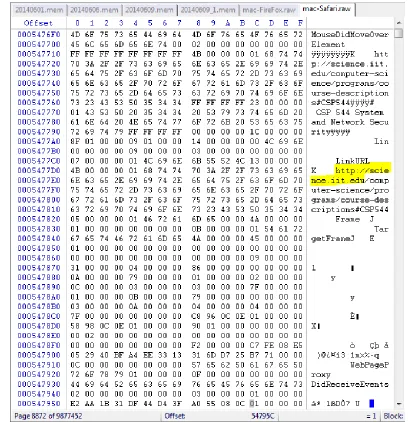Select offset row 00547700

pyautogui.click(x=39, y=44)
